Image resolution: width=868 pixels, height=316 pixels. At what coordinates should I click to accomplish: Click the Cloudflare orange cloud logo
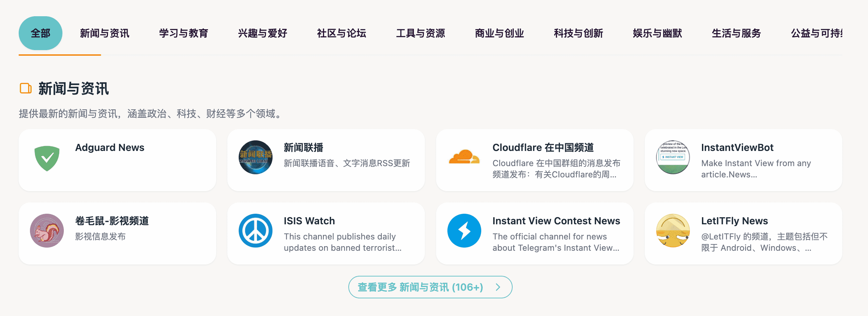tap(464, 157)
